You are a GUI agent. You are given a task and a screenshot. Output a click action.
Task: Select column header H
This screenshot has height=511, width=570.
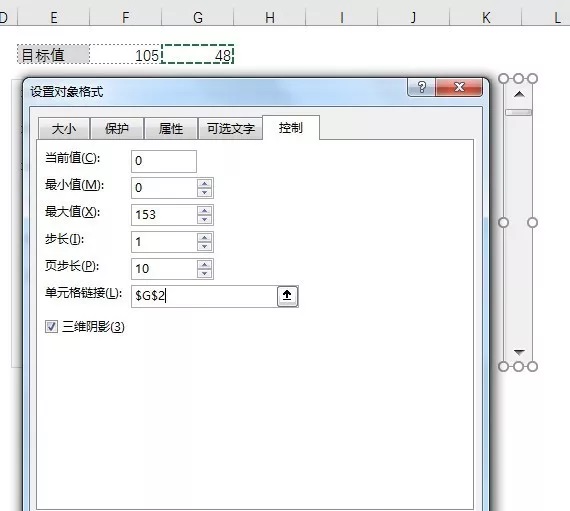270,17
